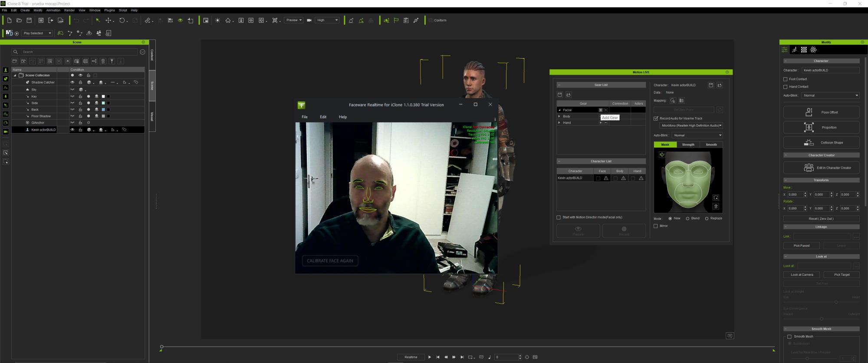The height and width of the screenshot is (363, 868).
Task: Click the Home camera view icon
Action: click(x=228, y=20)
